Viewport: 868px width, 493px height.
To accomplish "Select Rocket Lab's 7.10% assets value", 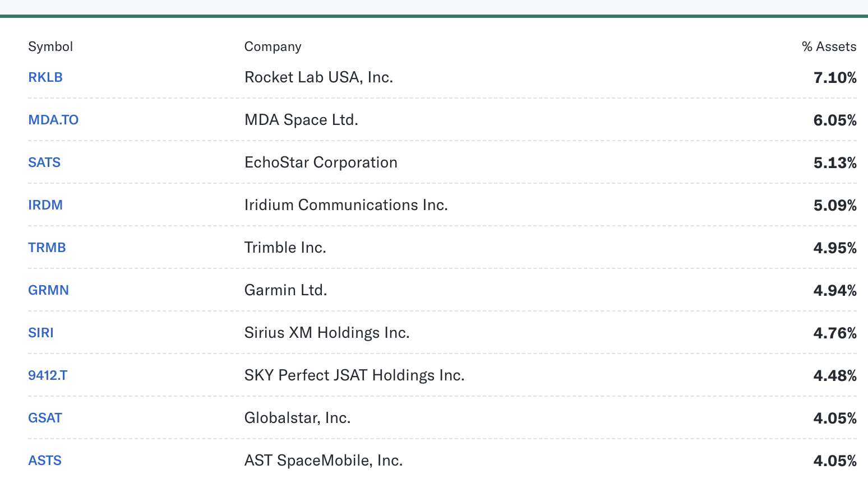I will pos(835,77).
